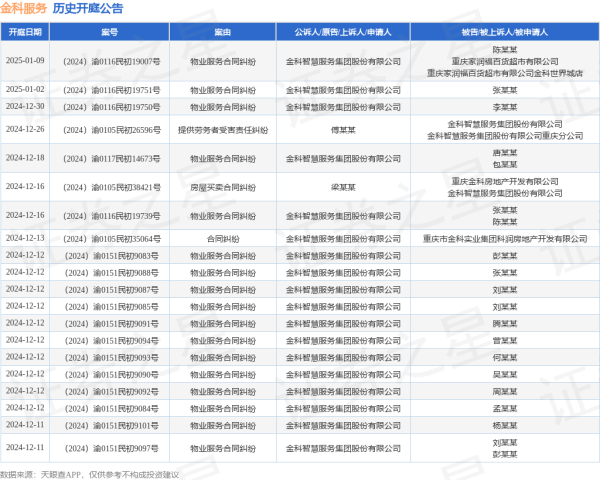
Task: Select case number 渝0151民初9085号
Action: (112, 307)
